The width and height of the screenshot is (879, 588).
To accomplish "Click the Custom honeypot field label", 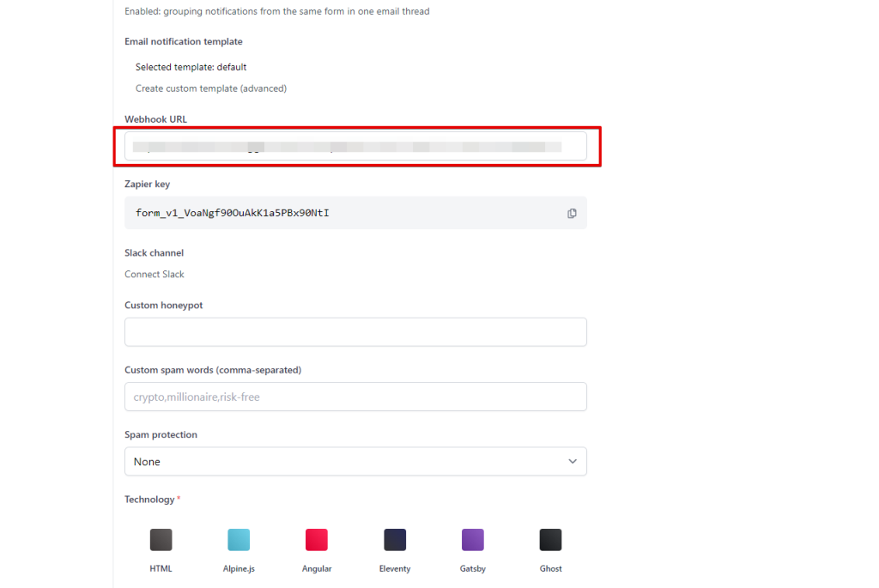I will (x=164, y=306).
